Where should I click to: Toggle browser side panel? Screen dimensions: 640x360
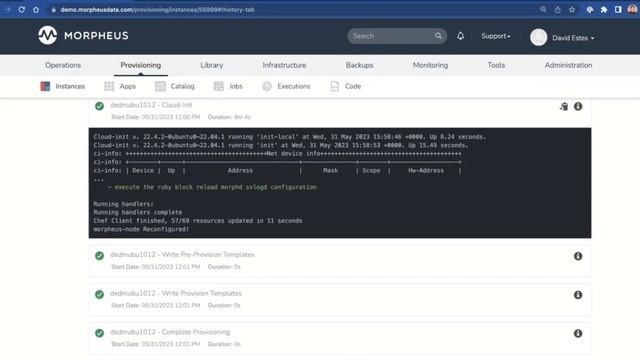click(618, 9)
